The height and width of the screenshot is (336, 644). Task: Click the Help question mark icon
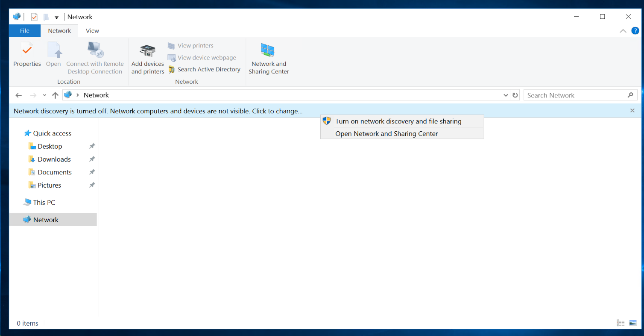[x=635, y=31]
